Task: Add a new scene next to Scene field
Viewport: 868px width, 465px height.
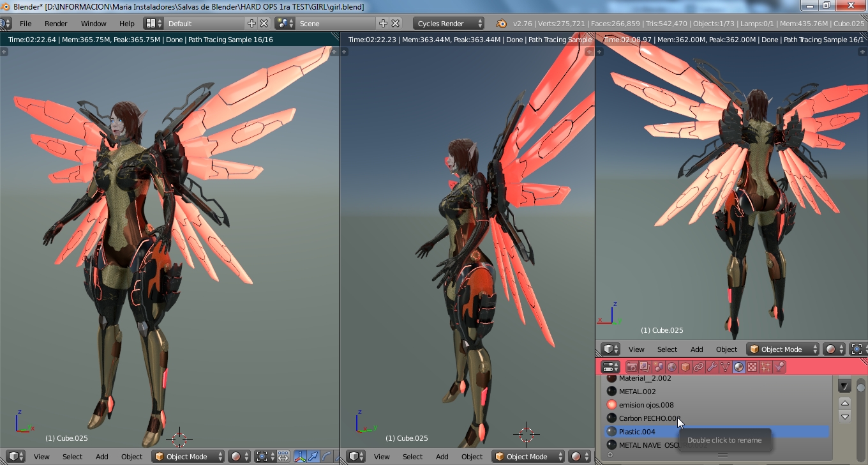Action: [383, 23]
